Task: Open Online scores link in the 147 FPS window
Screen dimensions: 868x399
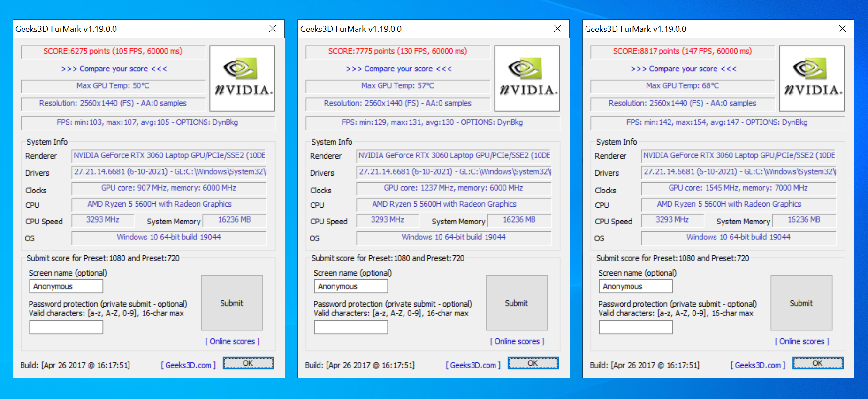Action: point(802,341)
